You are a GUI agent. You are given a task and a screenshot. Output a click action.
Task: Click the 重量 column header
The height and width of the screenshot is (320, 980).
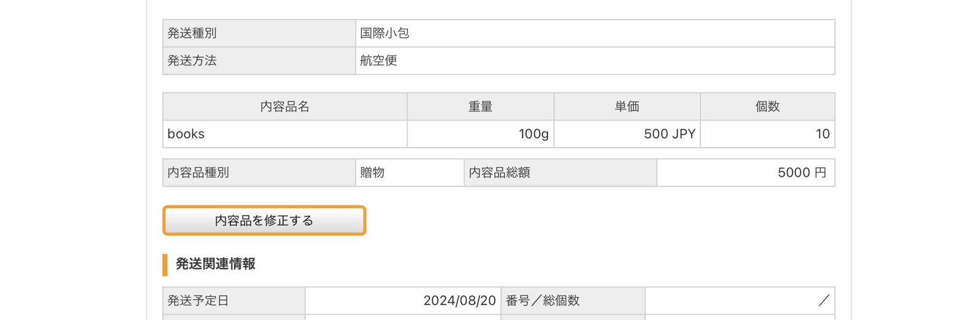pos(480,106)
